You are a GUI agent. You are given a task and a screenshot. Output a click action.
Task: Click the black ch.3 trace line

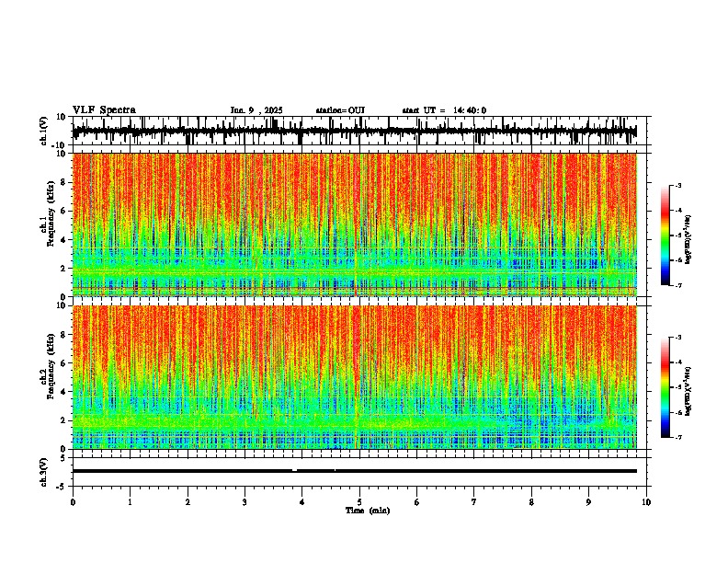point(354,471)
